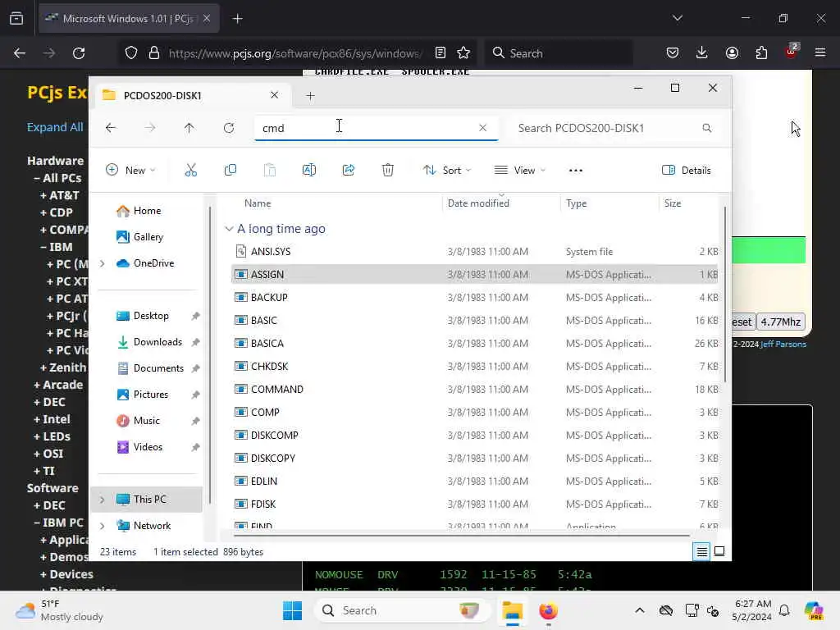
Task: Show hidden system tray icons
Action: point(640,610)
